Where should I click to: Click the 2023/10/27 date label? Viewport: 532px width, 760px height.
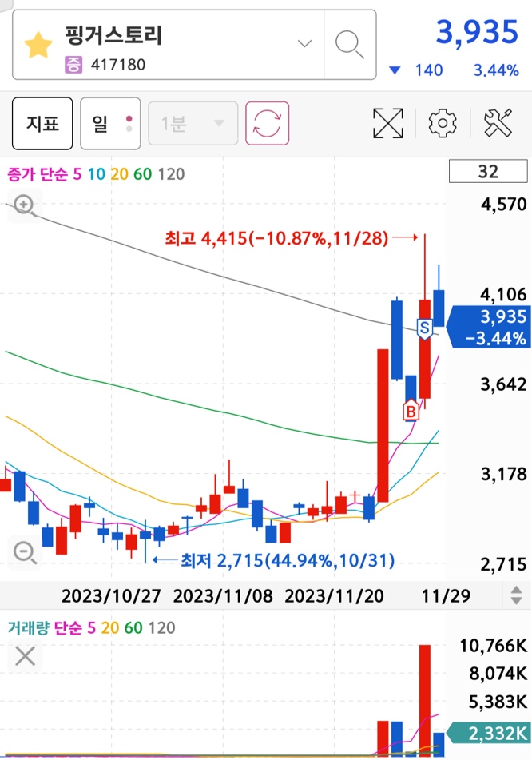[x=111, y=595]
